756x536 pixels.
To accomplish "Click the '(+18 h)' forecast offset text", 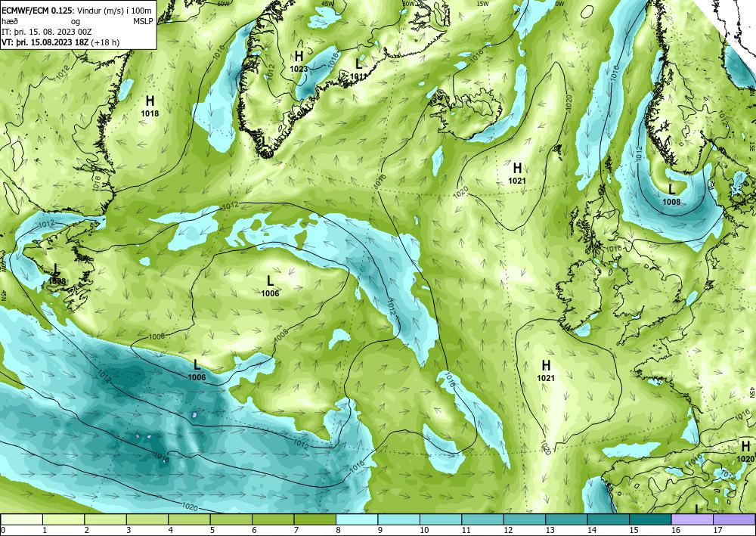I will click(x=106, y=42).
